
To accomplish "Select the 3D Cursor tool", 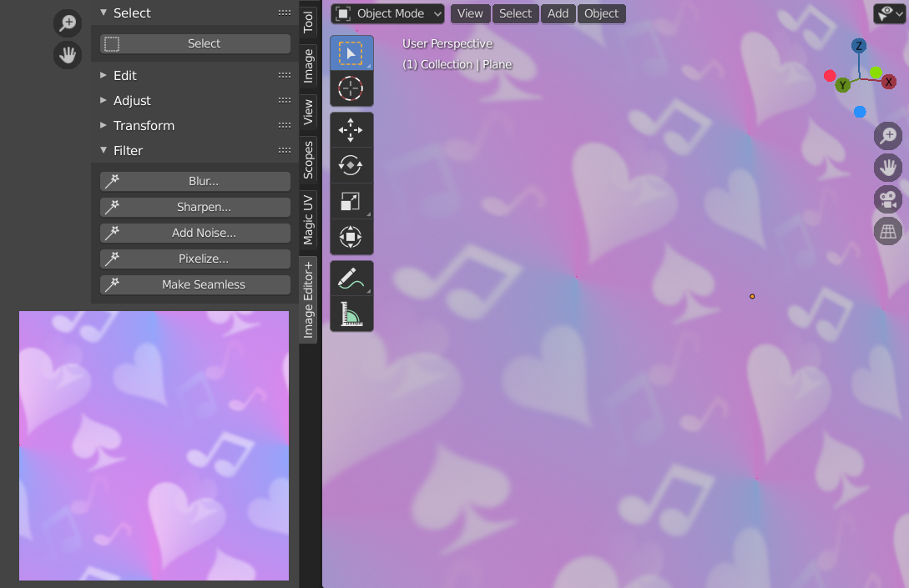I will (351, 88).
